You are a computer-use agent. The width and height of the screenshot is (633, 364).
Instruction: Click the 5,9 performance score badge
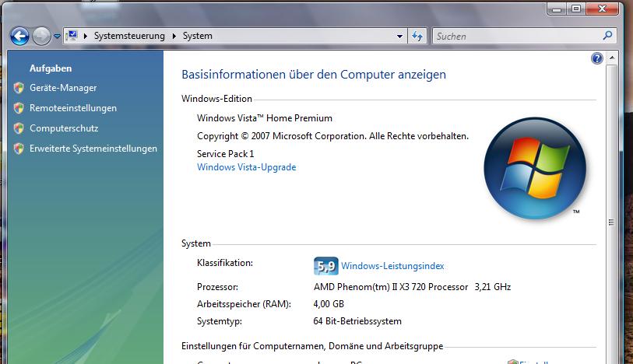[325, 266]
